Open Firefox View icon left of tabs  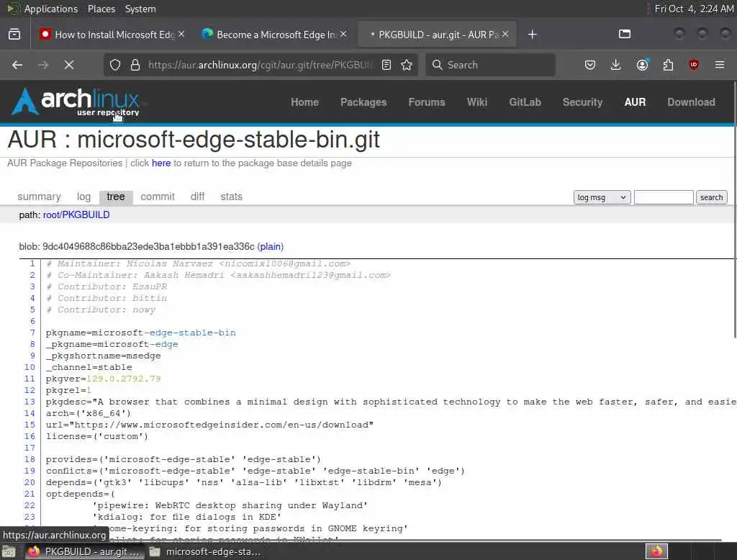tap(14, 35)
